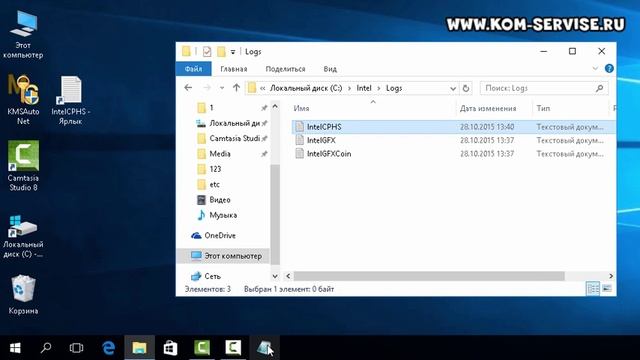The image size is (640, 360).
Task: Click green Camtasia Studio taskbar icon
Action: [202, 348]
